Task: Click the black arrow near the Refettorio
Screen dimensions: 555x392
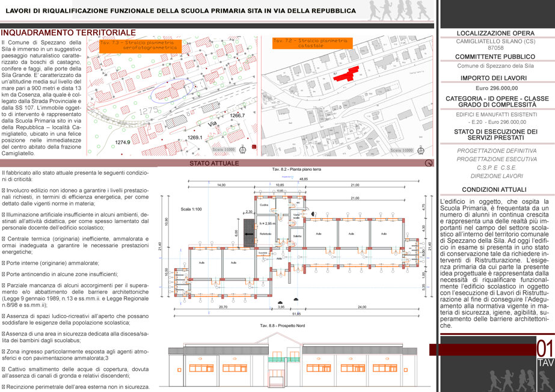Action: coord(249,234)
